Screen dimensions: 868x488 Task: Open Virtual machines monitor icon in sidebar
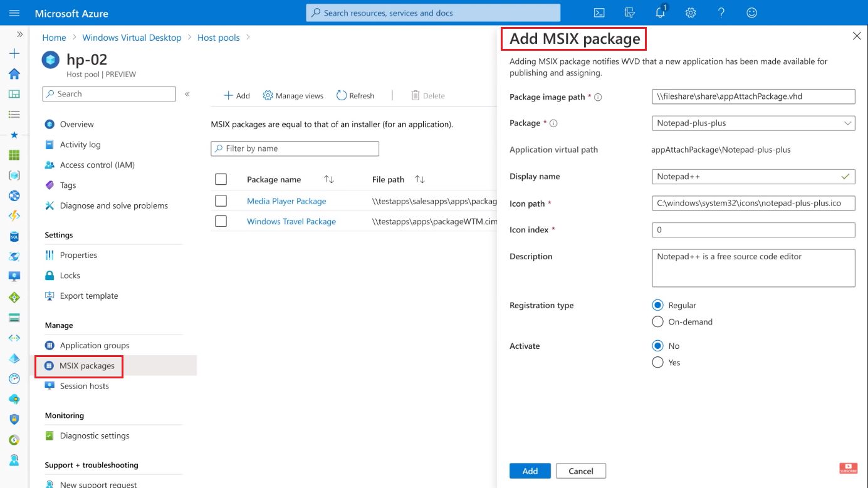pos(14,276)
